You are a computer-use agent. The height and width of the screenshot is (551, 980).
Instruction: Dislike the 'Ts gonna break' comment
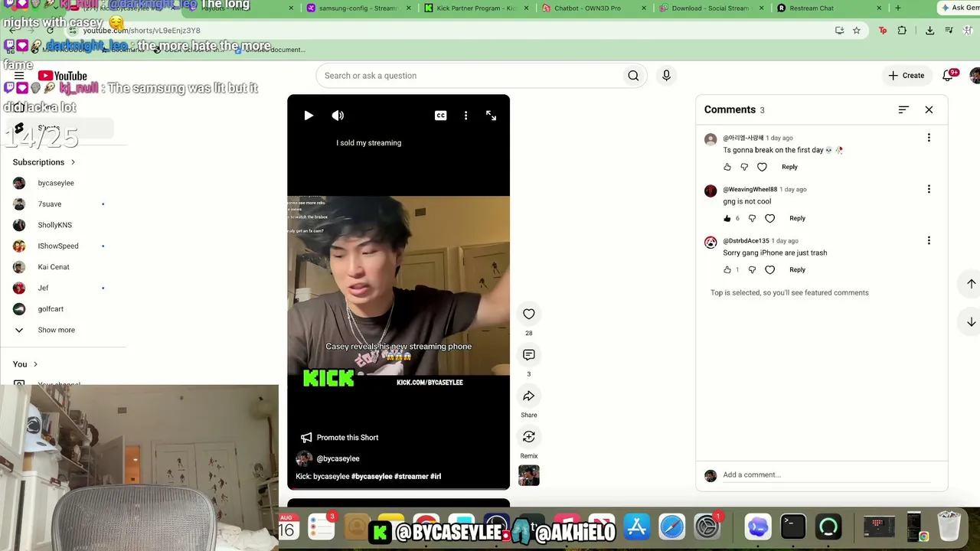pos(744,167)
